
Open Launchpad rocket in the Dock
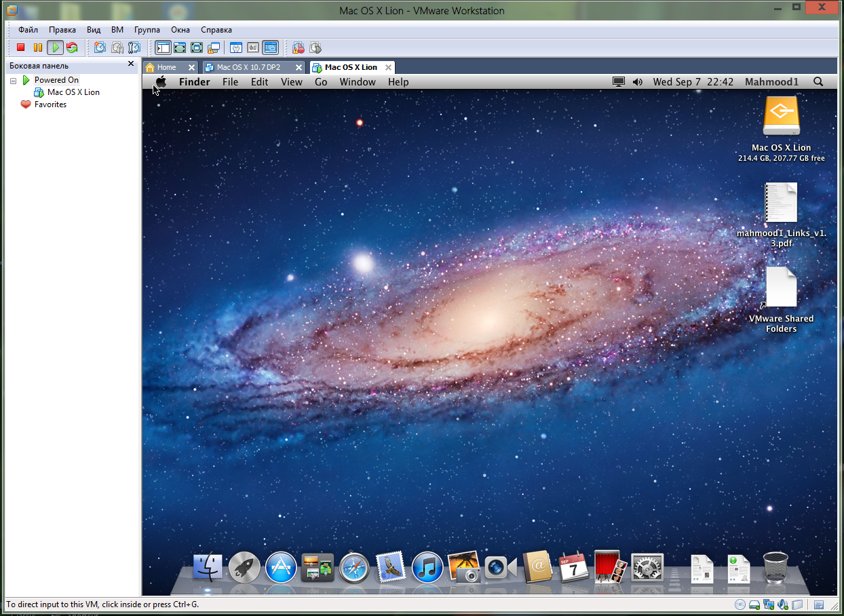click(245, 567)
